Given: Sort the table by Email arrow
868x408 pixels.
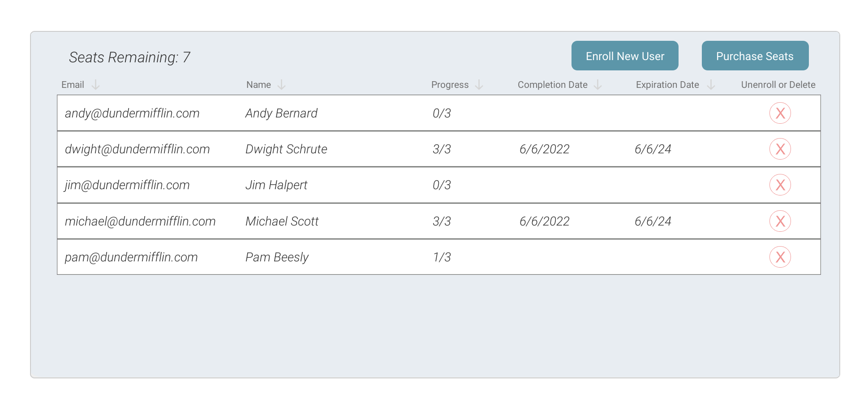Looking at the screenshot, I should pyautogui.click(x=95, y=85).
